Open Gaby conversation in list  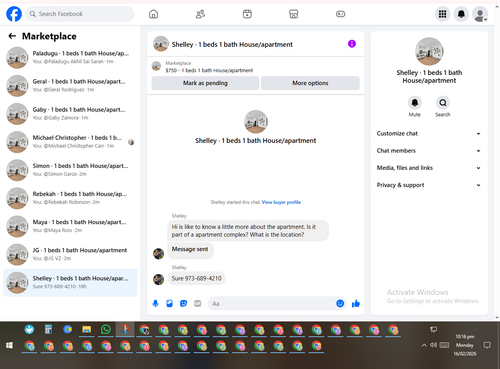coord(70,114)
